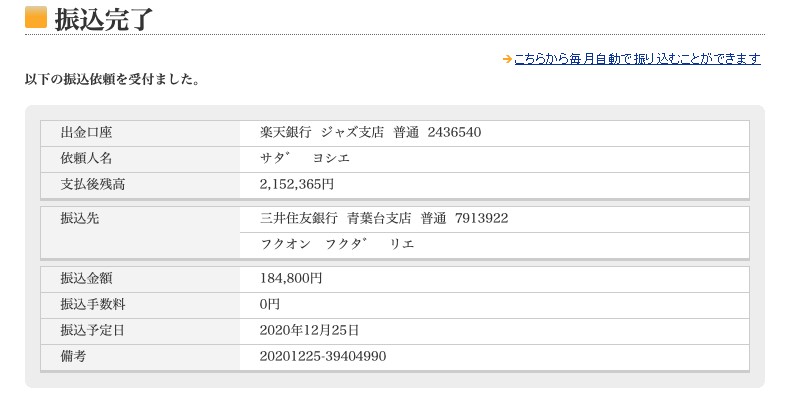Click the 振込手数料 label
801x393 pixels.
[92, 305]
